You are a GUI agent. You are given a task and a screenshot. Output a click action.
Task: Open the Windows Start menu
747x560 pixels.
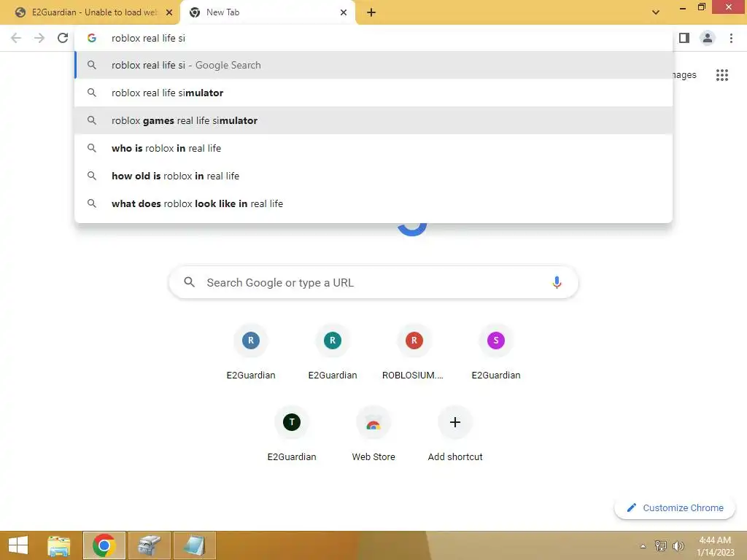click(x=18, y=545)
